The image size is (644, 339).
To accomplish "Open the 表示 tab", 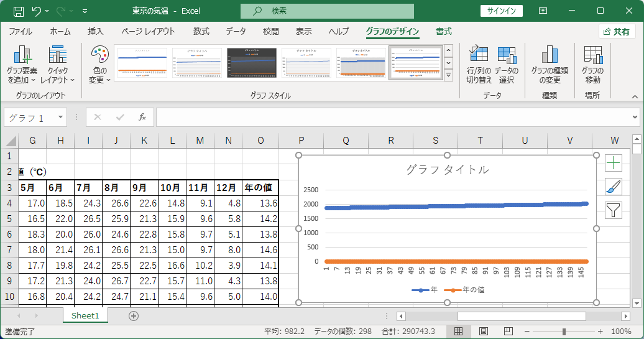I will click(x=303, y=32).
